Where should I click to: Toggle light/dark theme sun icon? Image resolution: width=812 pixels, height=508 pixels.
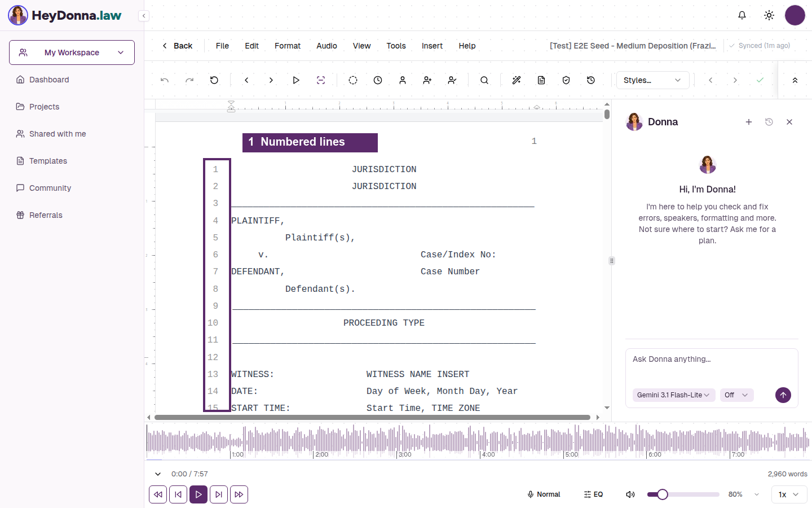(x=769, y=15)
